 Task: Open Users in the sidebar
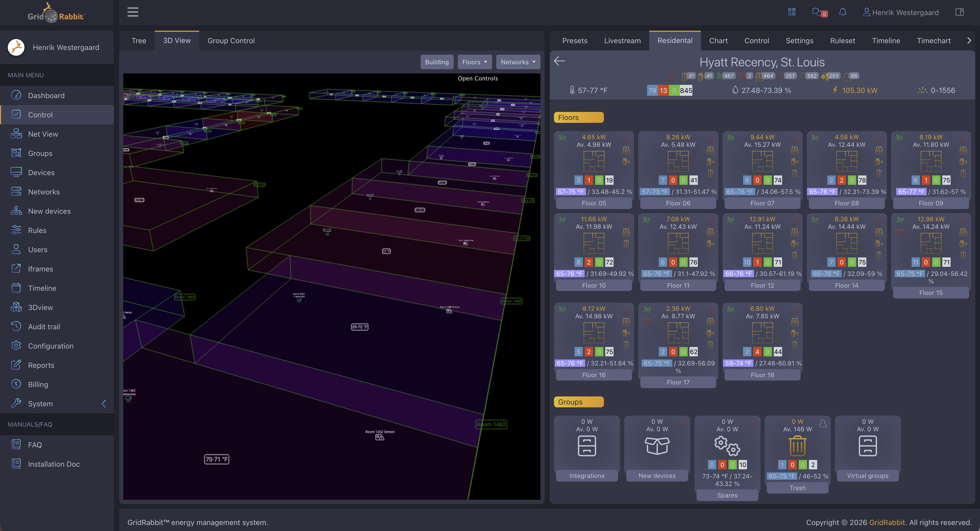click(x=57, y=249)
